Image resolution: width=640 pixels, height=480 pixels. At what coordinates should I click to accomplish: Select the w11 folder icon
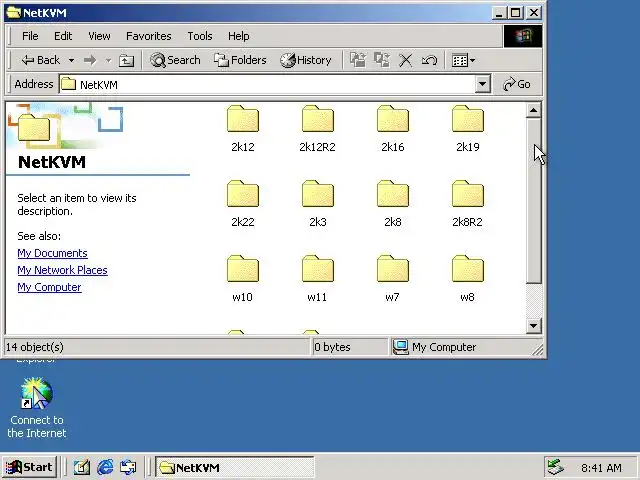(318, 269)
